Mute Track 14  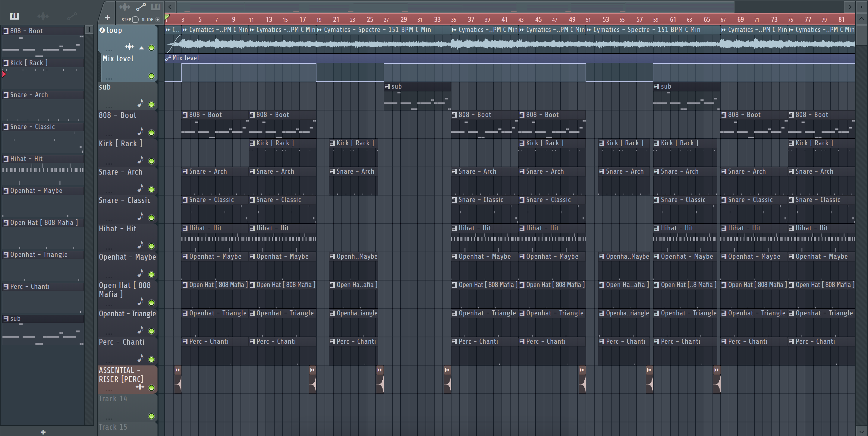(x=152, y=416)
